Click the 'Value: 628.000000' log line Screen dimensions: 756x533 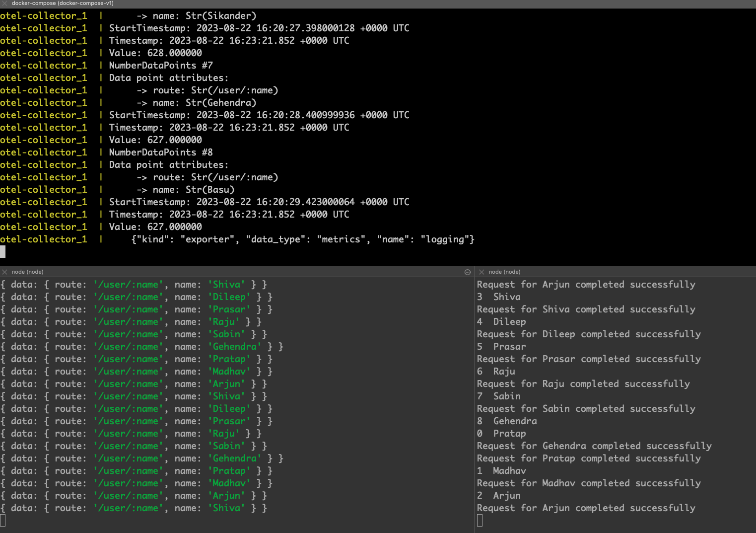155,53
